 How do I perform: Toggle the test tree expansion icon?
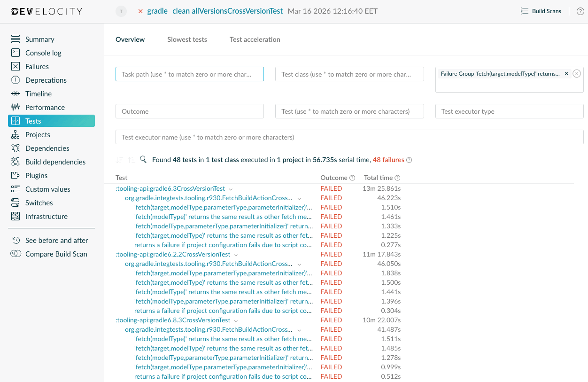(x=131, y=160)
